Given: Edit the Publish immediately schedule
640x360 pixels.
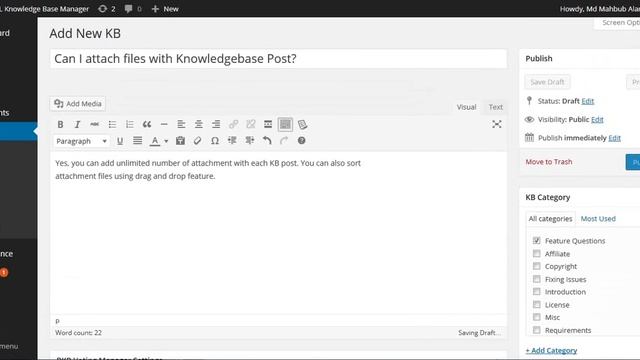Looking at the screenshot, I should [614, 138].
